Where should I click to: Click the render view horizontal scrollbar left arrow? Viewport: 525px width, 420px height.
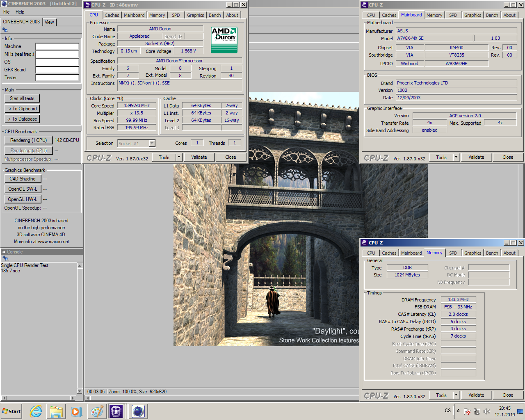coord(87,398)
